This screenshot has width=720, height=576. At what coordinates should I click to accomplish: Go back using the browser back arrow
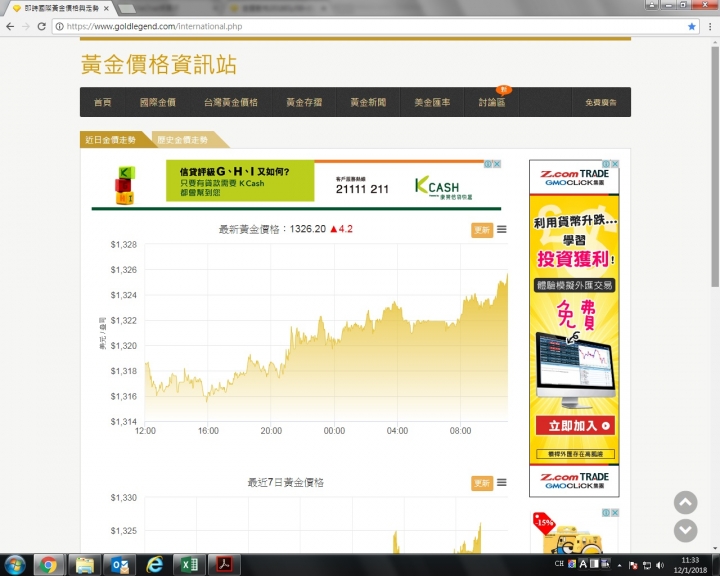[10, 27]
